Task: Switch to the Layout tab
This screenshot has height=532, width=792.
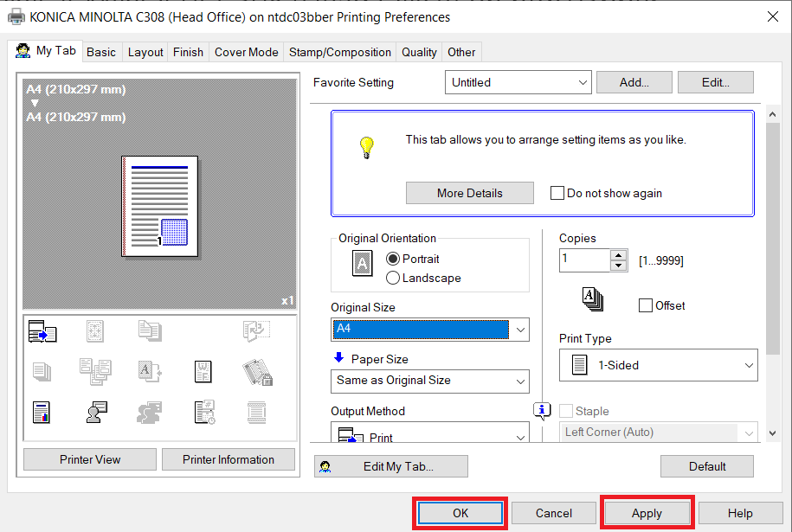Action: [145, 52]
